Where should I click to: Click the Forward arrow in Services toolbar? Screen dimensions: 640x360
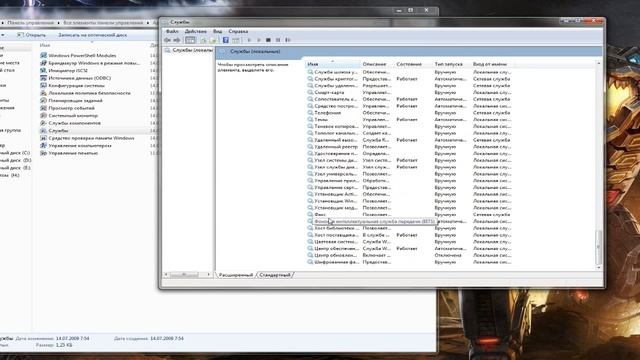pos(177,40)
